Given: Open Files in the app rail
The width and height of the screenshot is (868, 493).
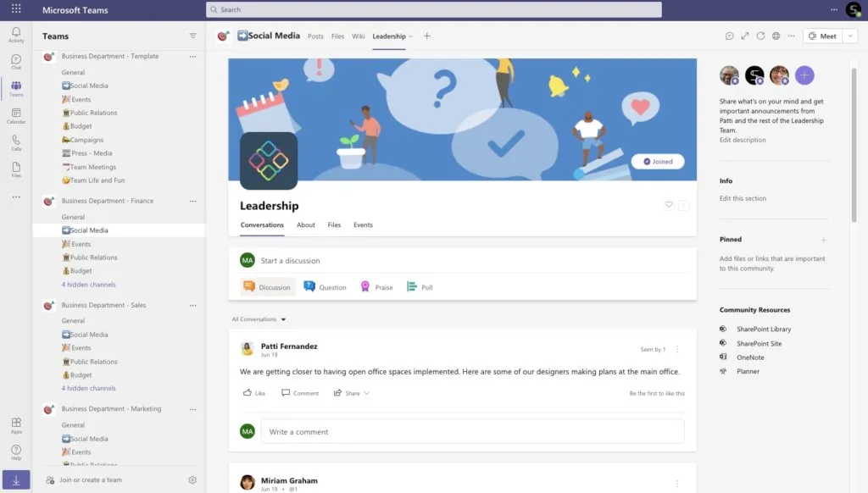Looking at the screenshot, I should click(16, 169).
